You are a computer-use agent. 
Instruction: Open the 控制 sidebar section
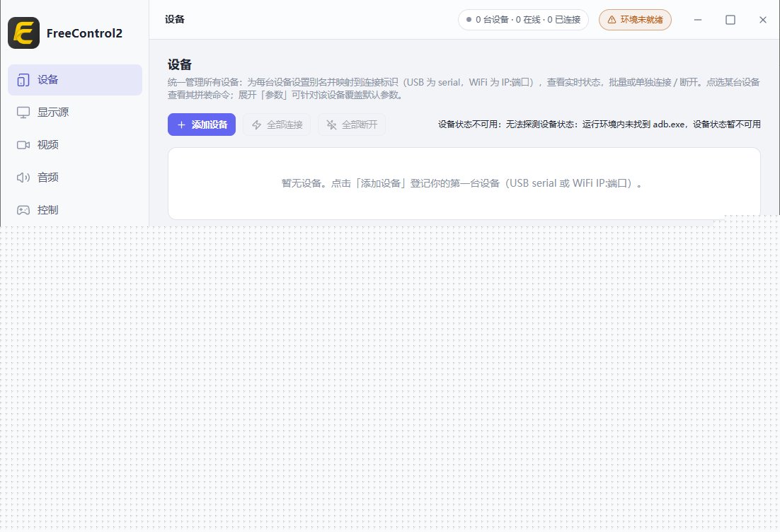pos(75,210)
